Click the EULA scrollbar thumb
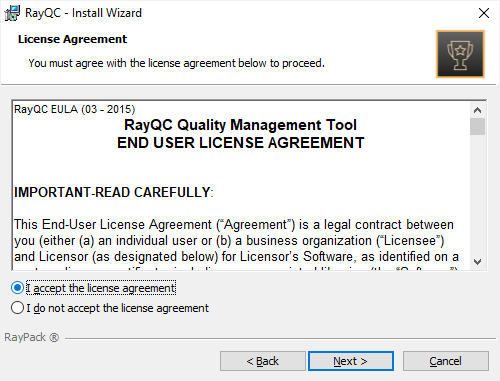 point(477,126)
